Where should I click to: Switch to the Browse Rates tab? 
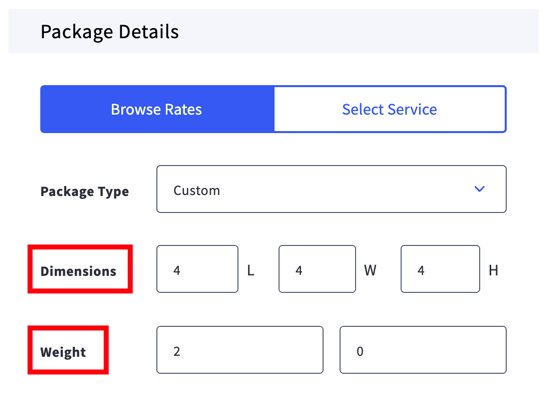157,109
